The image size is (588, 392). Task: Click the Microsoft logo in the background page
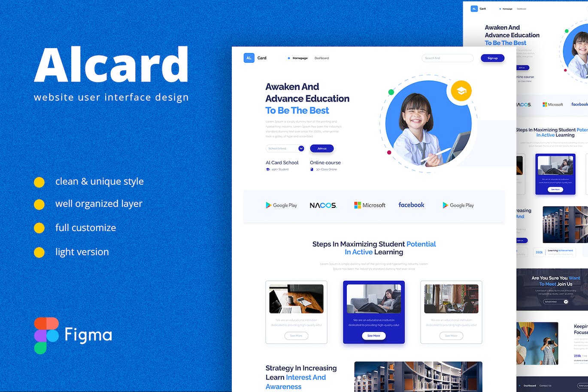click(x=553, y=104)
